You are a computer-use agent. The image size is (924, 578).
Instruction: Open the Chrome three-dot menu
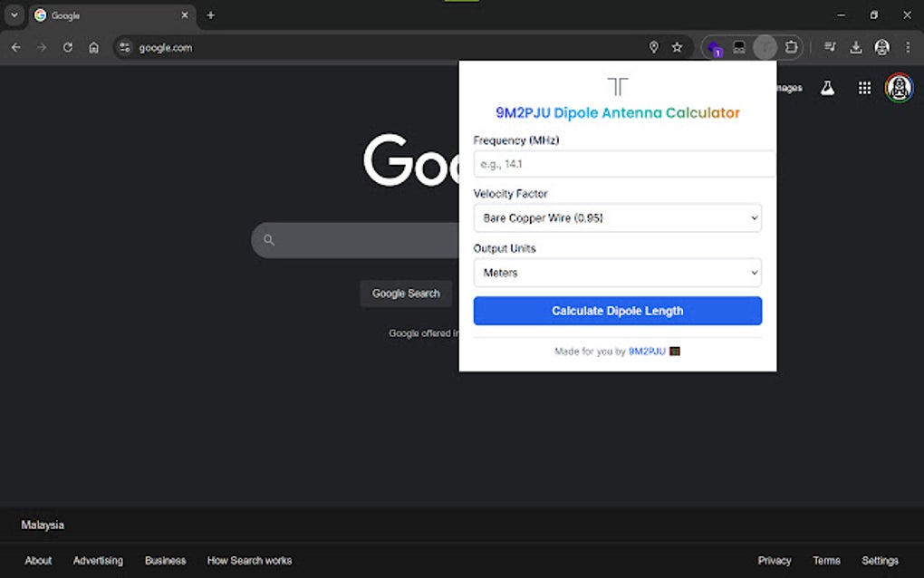click(908, 47)
